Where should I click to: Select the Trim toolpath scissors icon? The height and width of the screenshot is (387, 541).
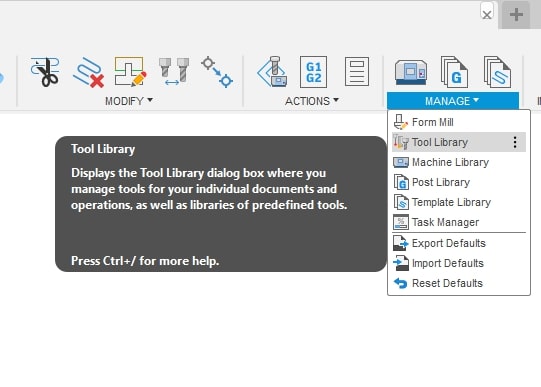click(x=45, y=72)
